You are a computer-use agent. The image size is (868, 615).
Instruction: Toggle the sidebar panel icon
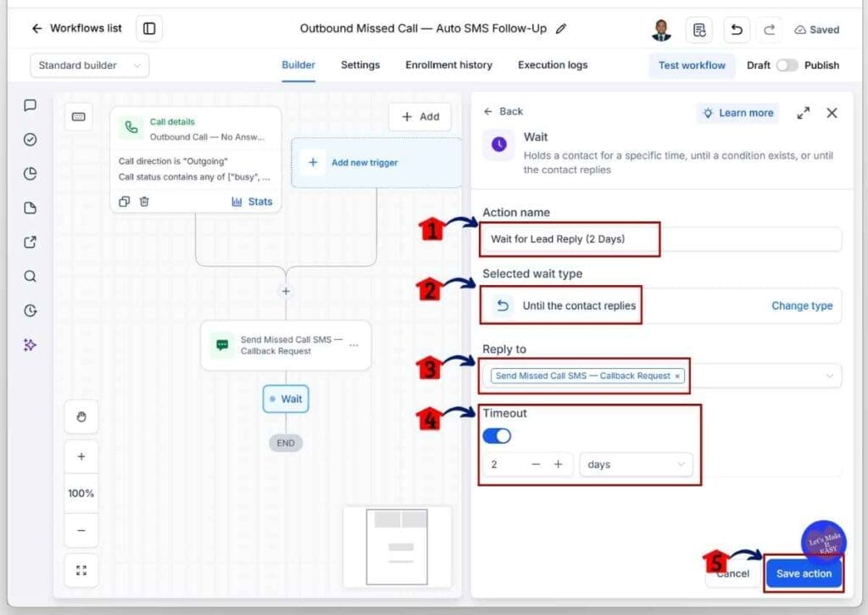149,28
